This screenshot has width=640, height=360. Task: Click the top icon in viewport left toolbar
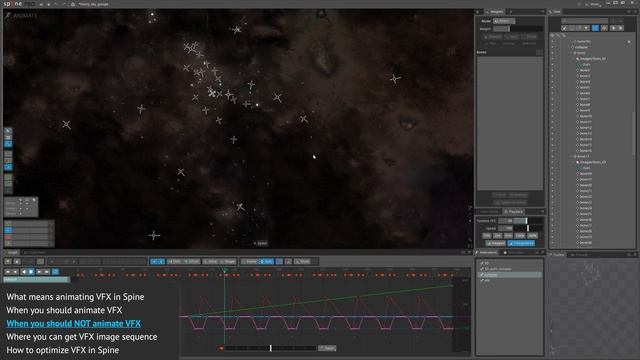8,131
